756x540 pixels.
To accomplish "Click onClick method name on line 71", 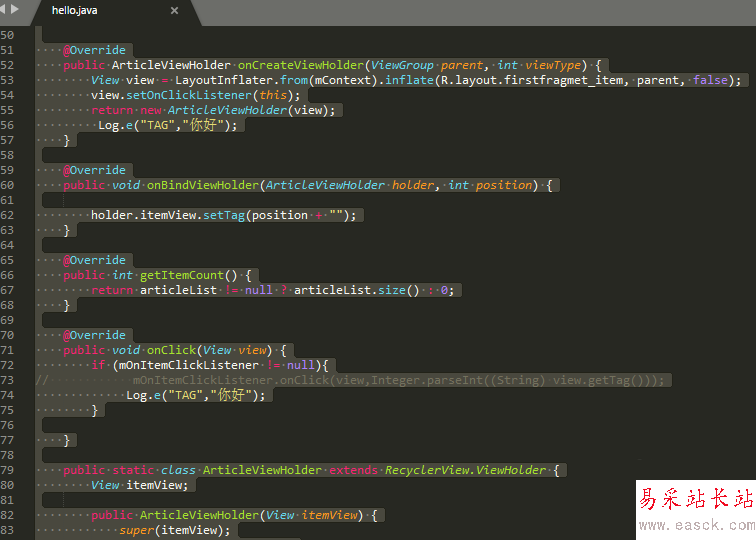I will click(x=171, y=350).
